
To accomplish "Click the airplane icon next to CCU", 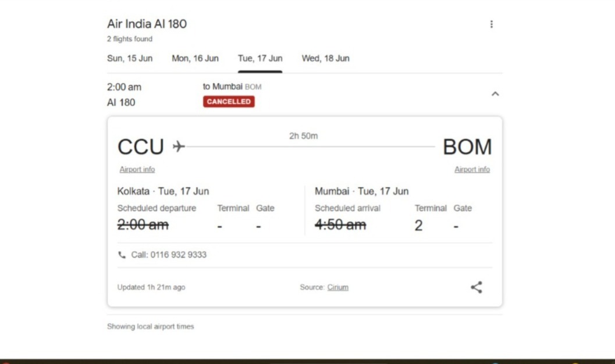I will (x=179, y=146).
